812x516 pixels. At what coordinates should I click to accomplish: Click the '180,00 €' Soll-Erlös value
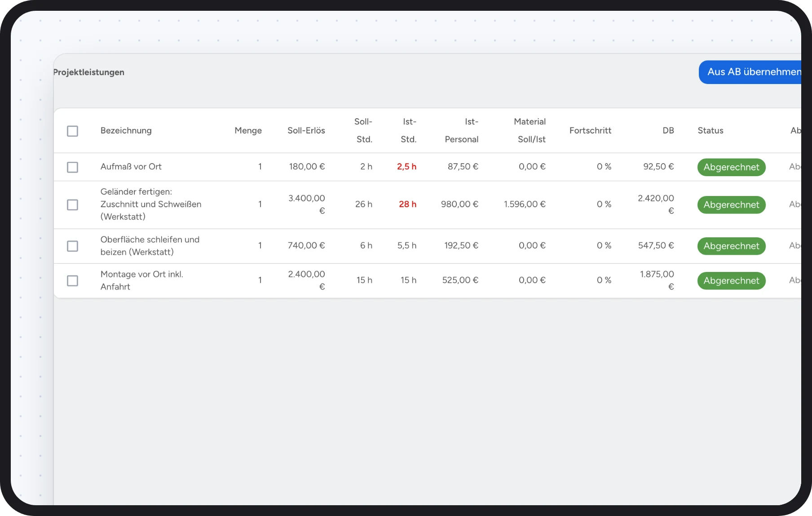[307, 166]
